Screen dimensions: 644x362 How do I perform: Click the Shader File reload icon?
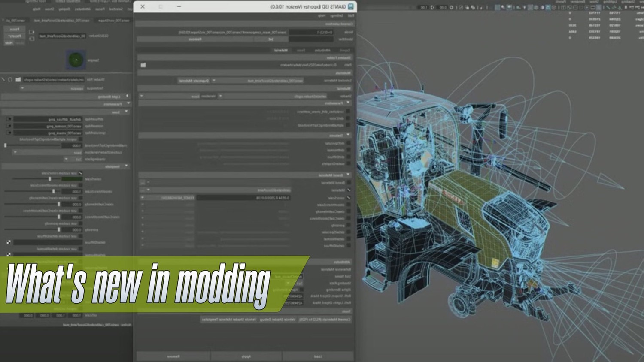(10, 80)
